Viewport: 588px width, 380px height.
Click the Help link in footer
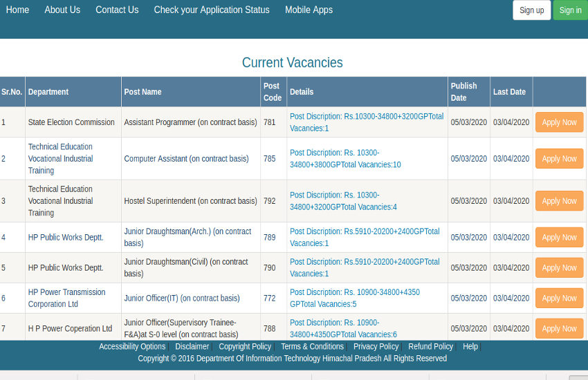[470, 347]
